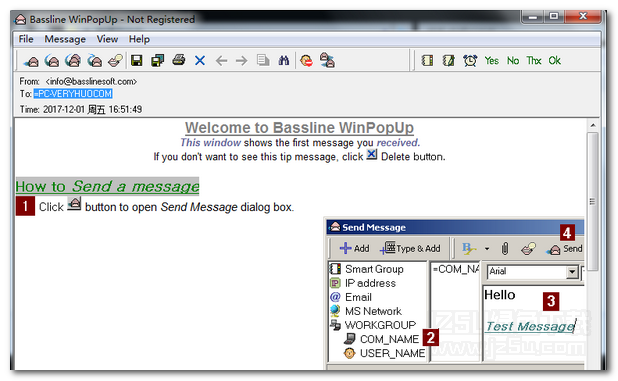Click the quick reply bubble icon
This screenshot has height=381, width=618.
115,61
